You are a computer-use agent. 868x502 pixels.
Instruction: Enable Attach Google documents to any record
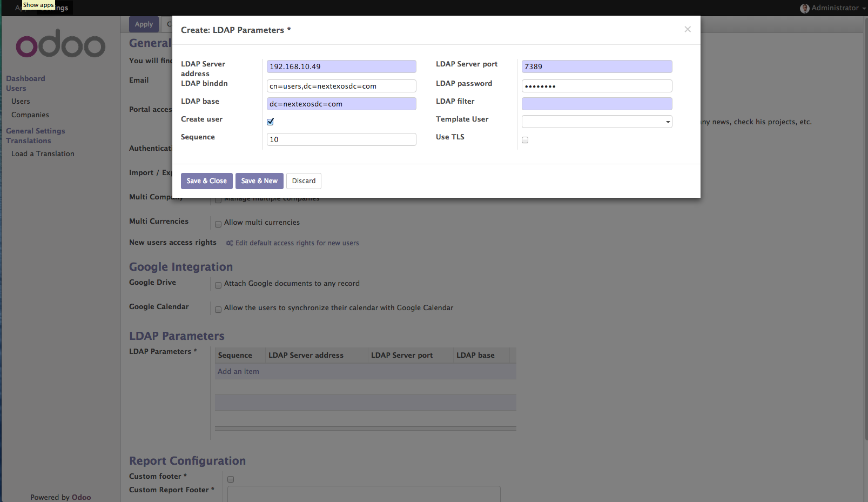(x=218, y=285)
